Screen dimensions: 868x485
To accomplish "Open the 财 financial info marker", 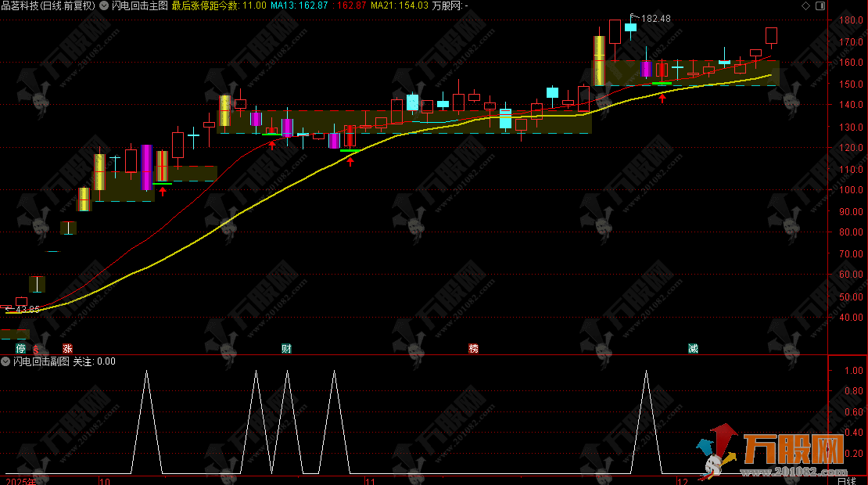I will [286, 348].
